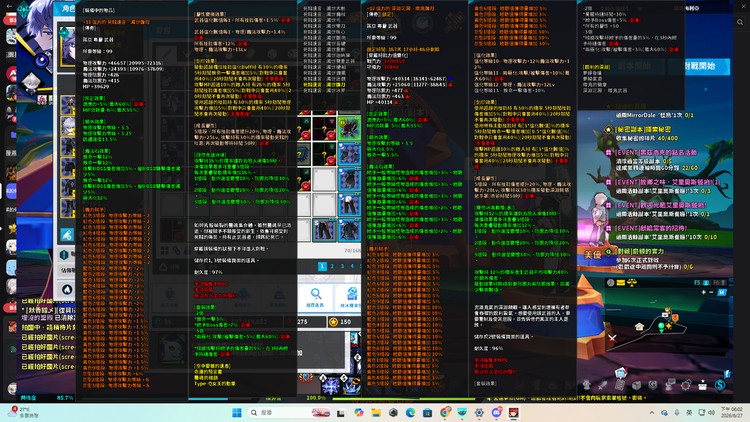
Task: Open Discord from the taskbar
Action: 496,412
